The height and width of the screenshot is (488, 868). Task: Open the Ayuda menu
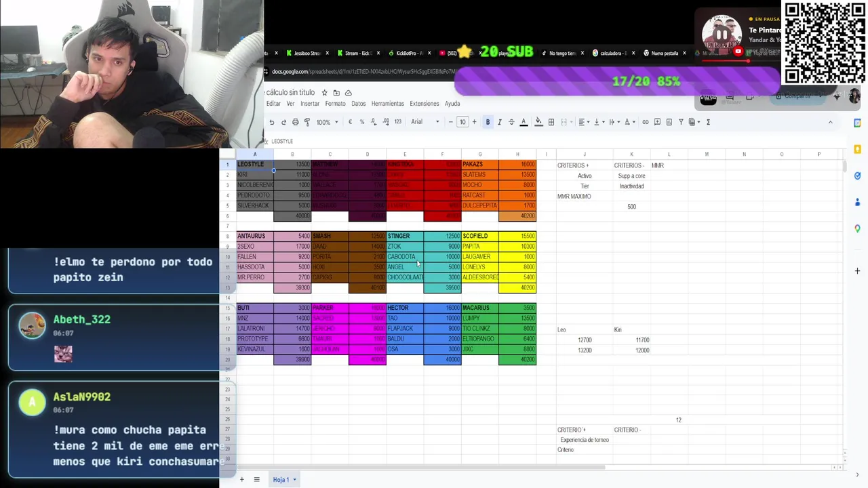(452, 104)
